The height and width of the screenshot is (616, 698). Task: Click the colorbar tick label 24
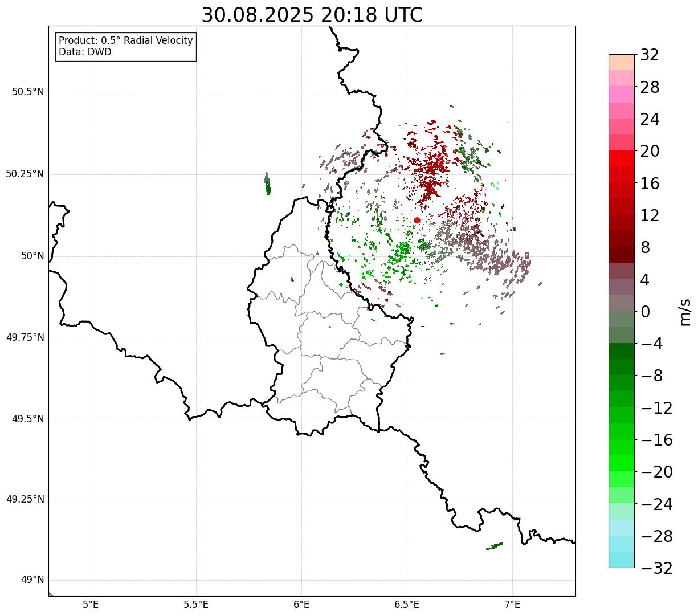650,119
